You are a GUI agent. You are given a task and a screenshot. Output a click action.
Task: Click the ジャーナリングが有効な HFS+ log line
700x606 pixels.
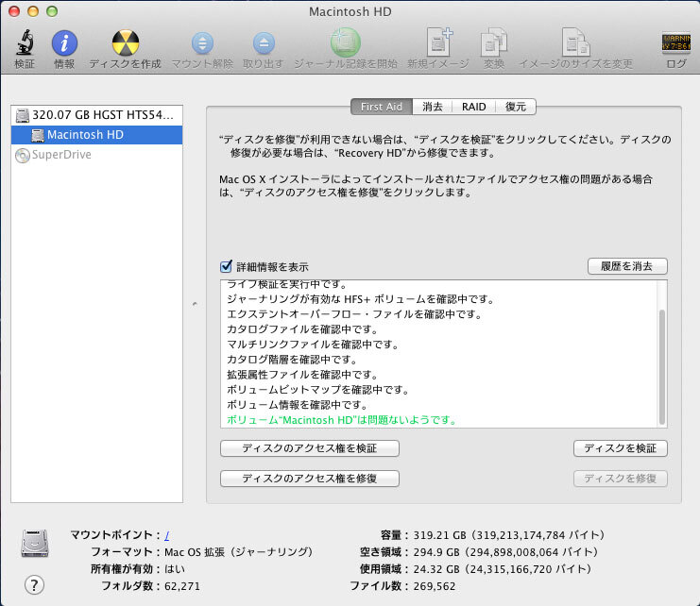pyautogui.click(x=361, y=299)
